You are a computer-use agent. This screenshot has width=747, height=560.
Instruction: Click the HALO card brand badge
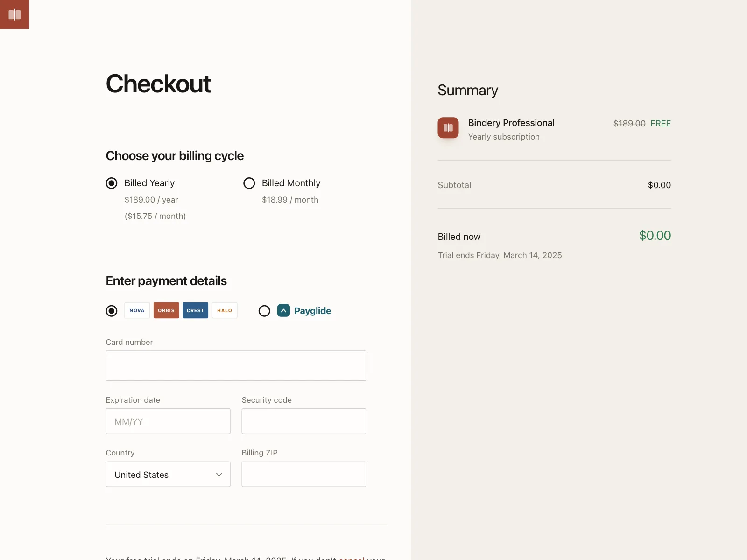[x=225, y=310]
